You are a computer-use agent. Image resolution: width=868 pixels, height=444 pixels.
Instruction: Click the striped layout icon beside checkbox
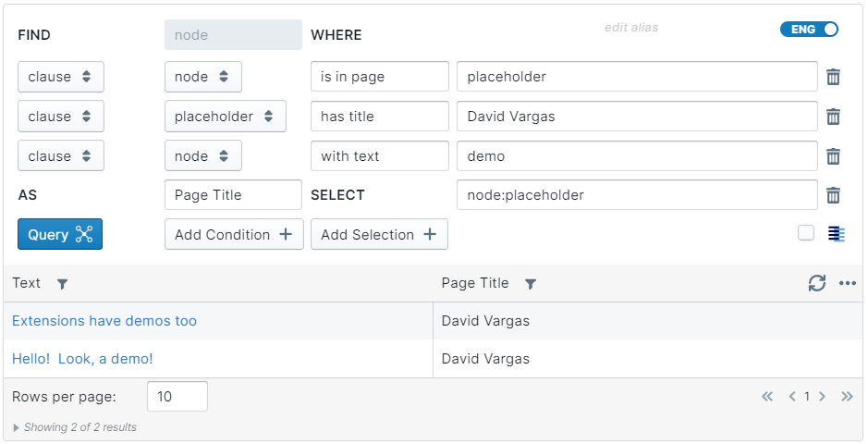point(837,234)
